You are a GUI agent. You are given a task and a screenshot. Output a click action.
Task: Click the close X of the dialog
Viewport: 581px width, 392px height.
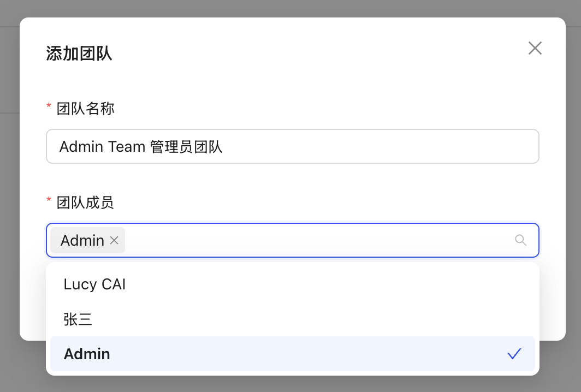coord(535,48)
